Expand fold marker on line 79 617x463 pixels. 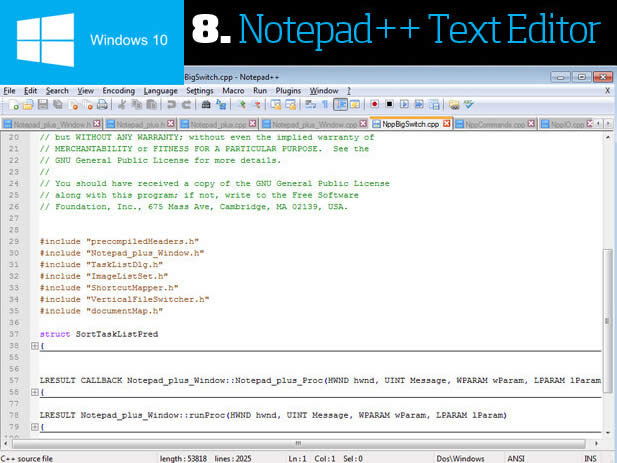[x=35, y=427]
